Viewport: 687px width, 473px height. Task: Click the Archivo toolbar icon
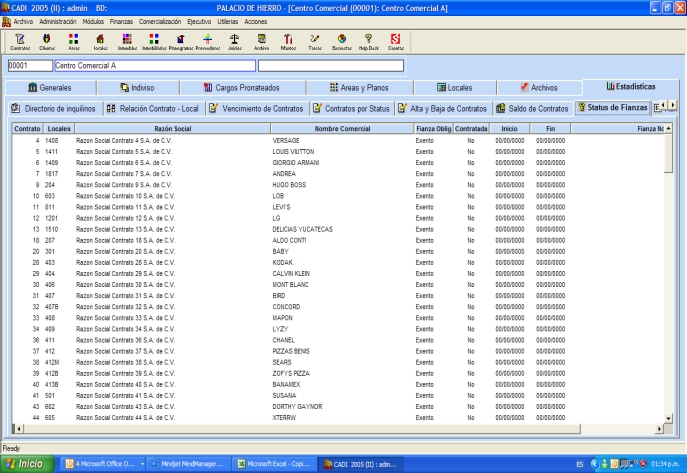(x=262, y=41)
